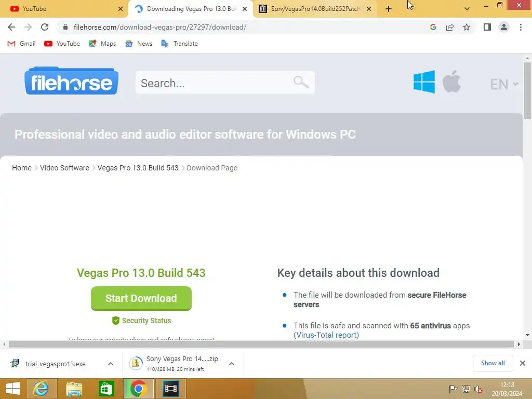The image size is (532, 399).
Task: Open a new tab with the plus button
Action: (x=389, y=9)
